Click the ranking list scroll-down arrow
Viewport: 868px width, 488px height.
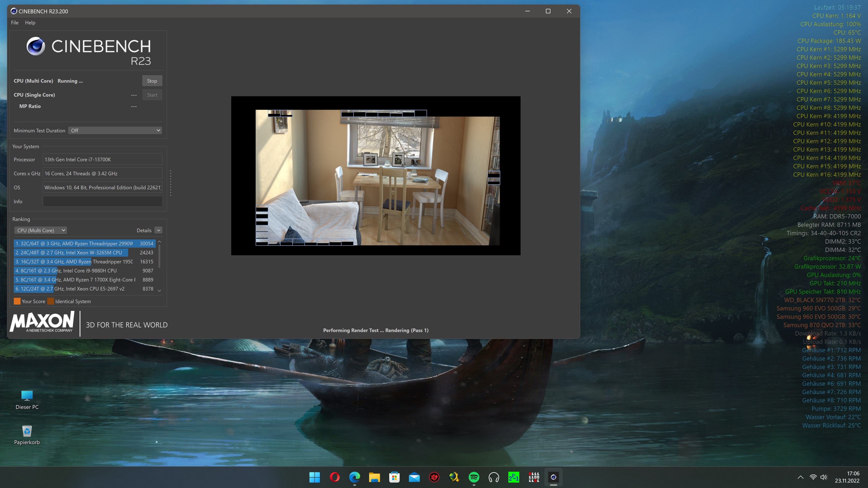(159, 290)
